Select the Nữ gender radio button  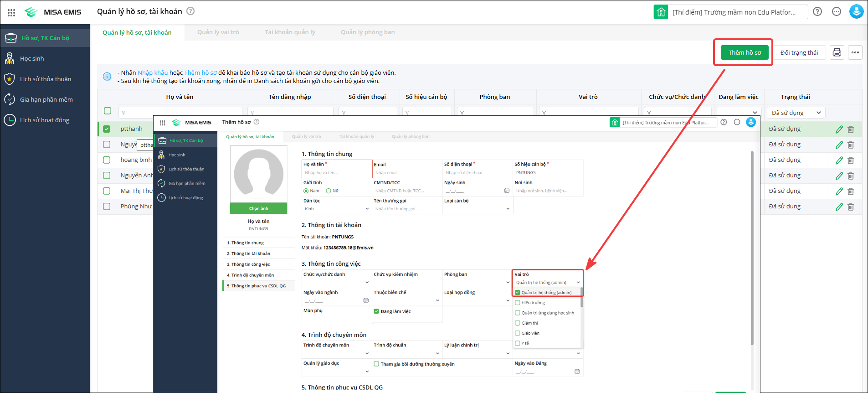(328, 191)
